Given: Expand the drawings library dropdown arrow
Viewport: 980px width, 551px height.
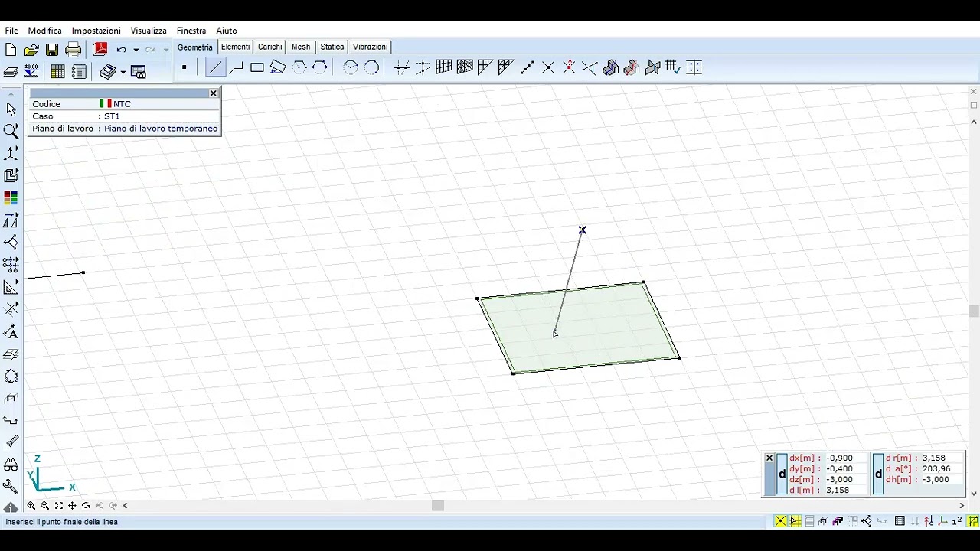Looking at the screenshot, I should pos(122,73).
